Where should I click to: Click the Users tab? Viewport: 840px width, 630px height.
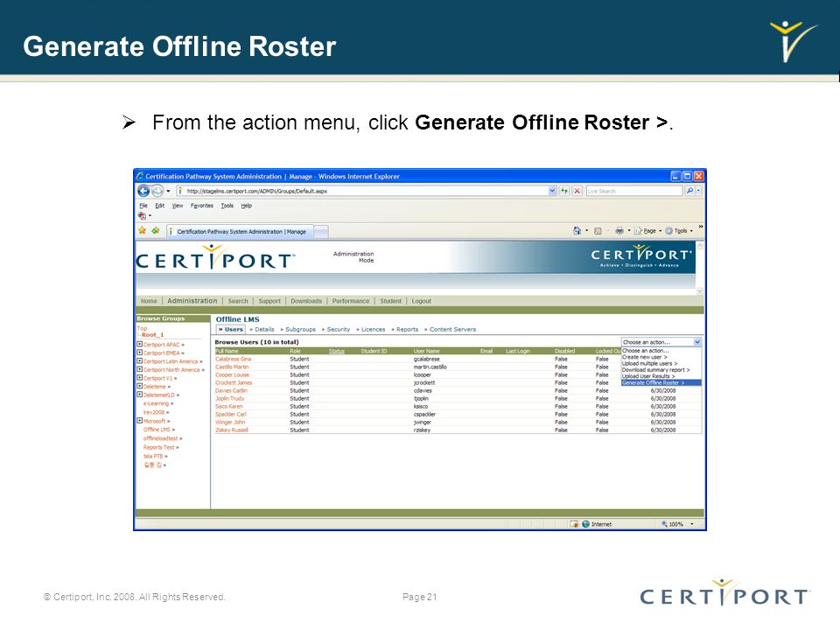231,330
